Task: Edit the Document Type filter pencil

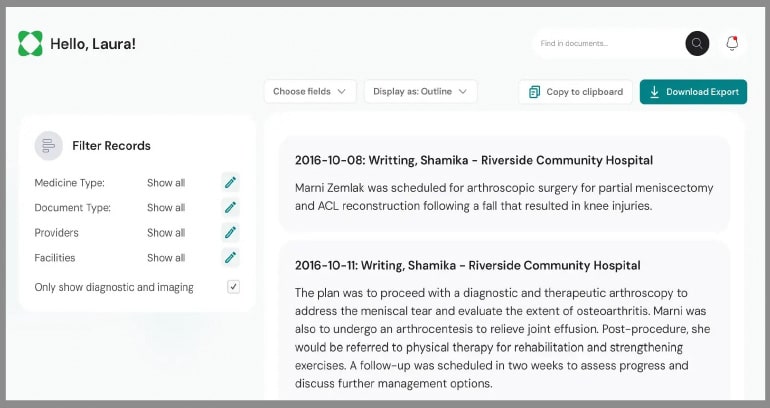Action: [x=230, y=208]
